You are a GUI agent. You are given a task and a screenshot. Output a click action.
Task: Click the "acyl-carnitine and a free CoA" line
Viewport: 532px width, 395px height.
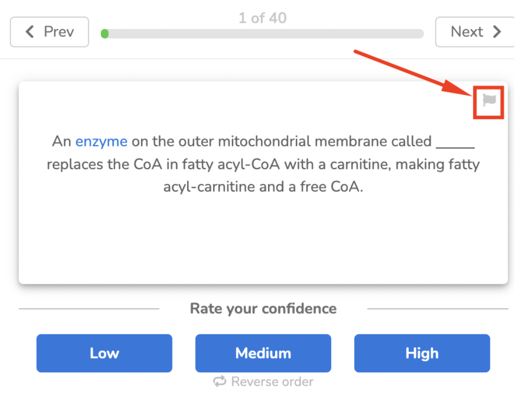263,187
